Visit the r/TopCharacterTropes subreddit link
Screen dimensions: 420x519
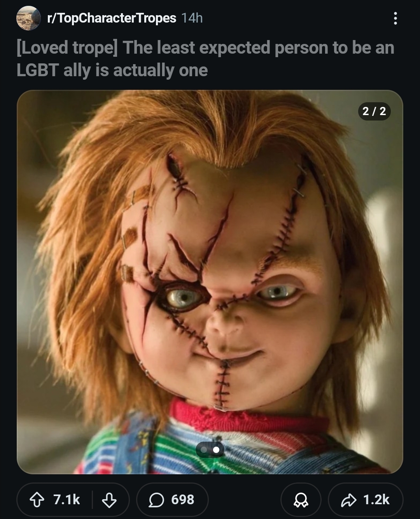(x=111, y=18)
